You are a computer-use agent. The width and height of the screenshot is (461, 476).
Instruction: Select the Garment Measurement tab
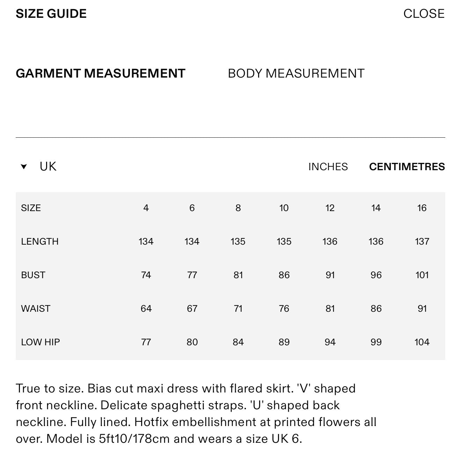pos(101,73)
